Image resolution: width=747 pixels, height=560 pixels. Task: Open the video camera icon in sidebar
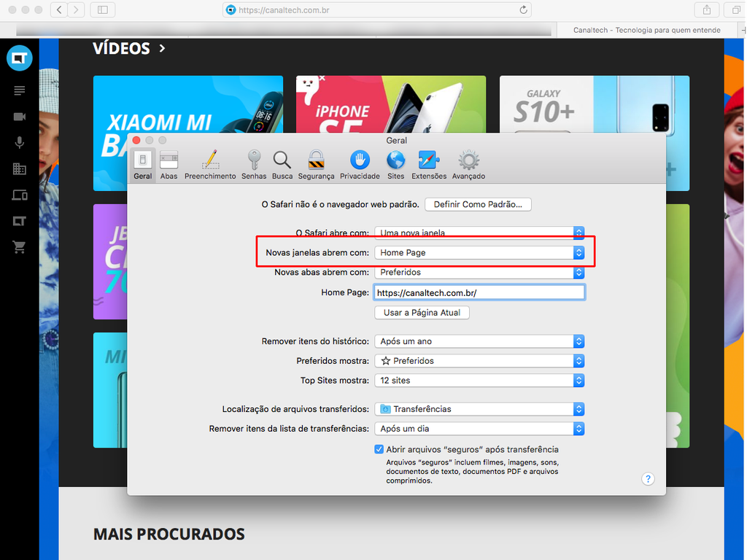(20, 117)
